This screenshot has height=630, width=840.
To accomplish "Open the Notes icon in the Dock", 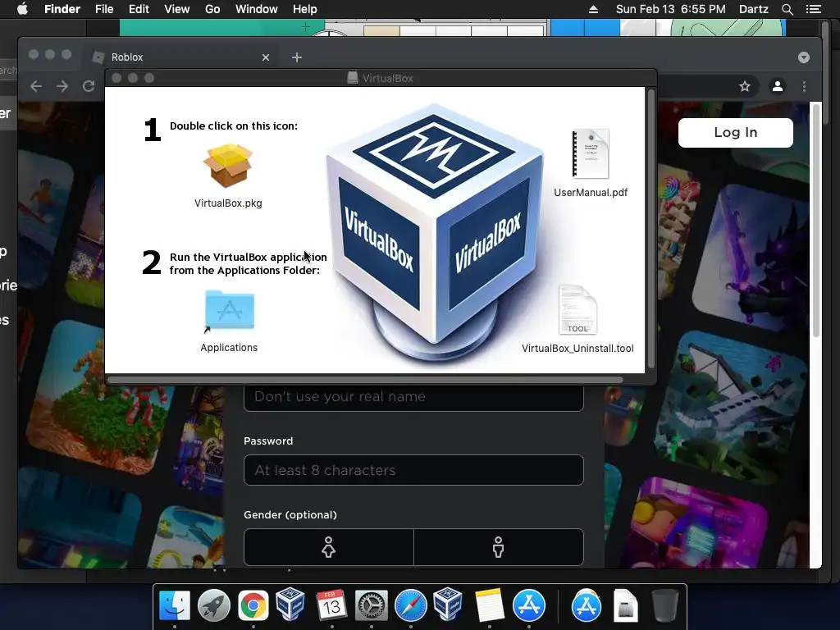I will pos(489,605).
